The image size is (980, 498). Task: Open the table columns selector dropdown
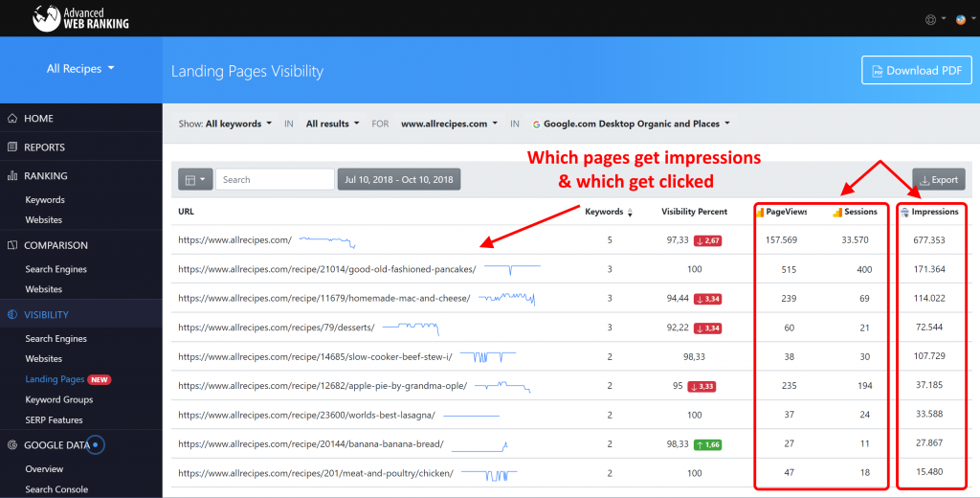click(195, 179)
